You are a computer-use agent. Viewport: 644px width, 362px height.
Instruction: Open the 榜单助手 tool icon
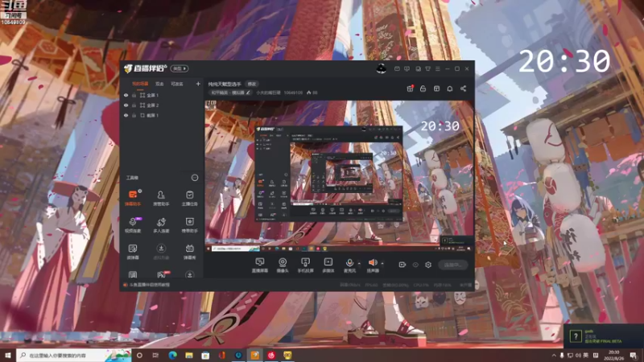tap(189, 225)
